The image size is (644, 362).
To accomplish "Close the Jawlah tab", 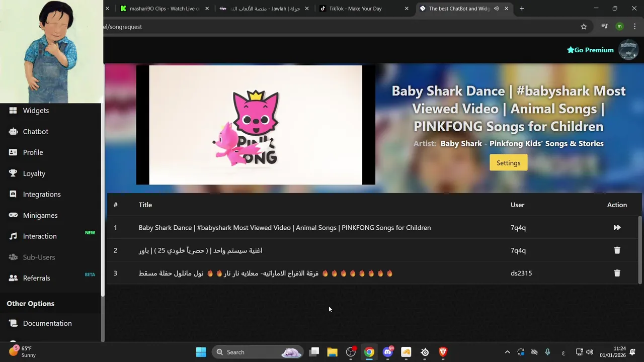I will [x=307, y=9].
